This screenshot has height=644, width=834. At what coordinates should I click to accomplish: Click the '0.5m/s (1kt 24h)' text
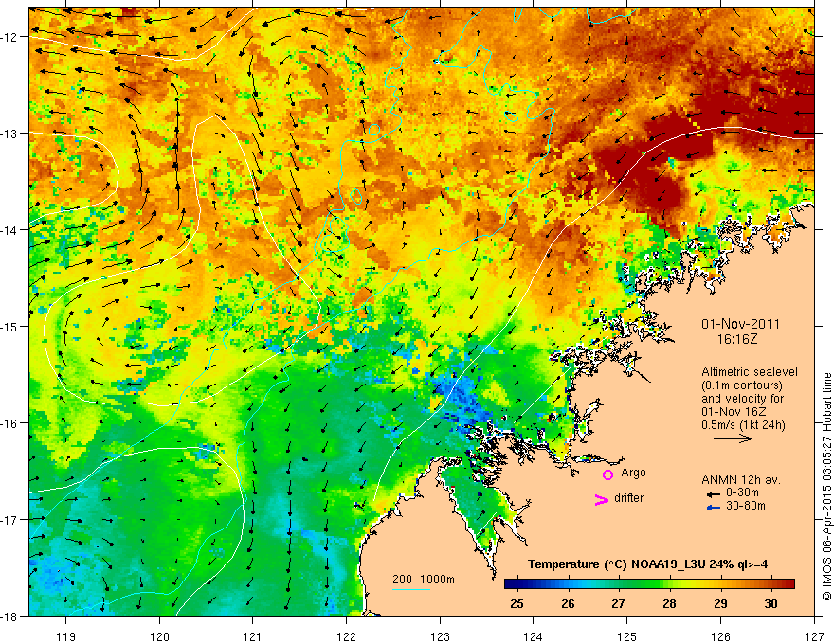[x=743, y=425]
